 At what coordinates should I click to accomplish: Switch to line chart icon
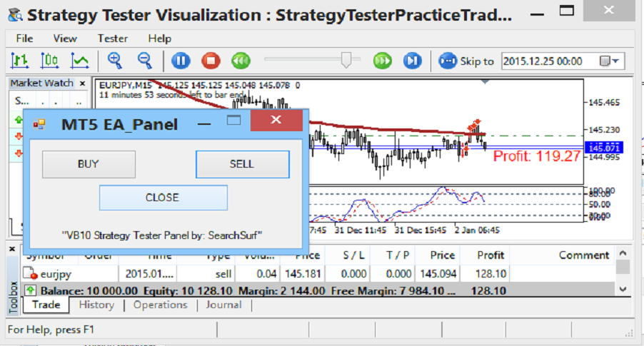(80, 61)
